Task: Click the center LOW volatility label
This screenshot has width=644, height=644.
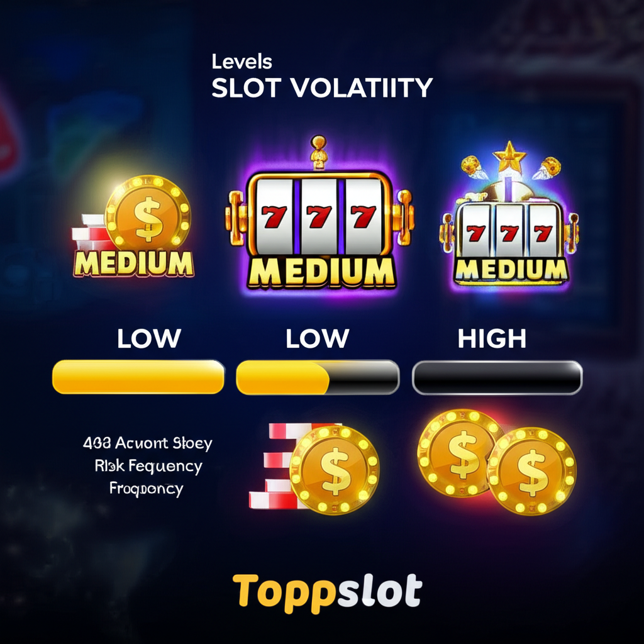Action: (x=318, y=338)
